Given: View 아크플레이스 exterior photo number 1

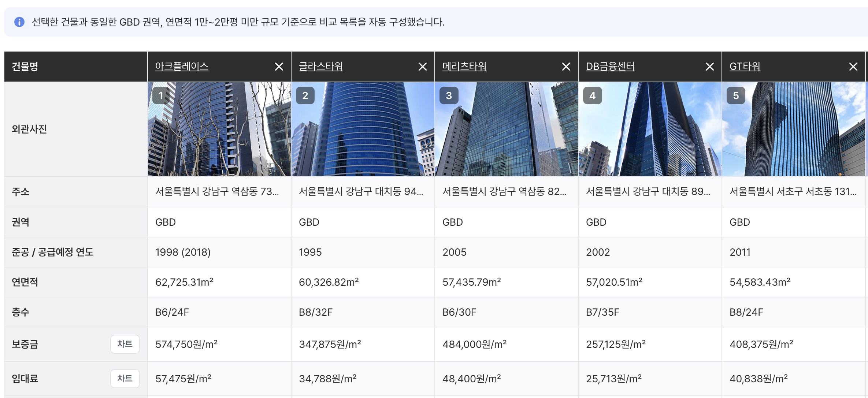Looking at the screenshot, I should [x=219, y=129].
